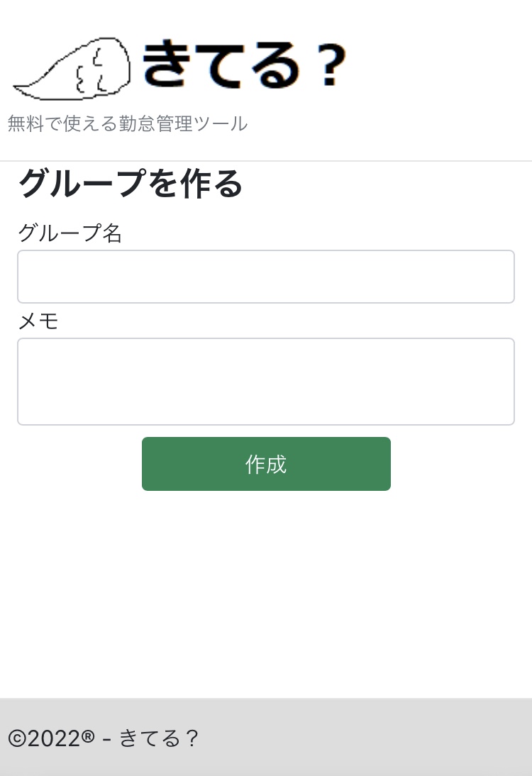Click the ghost logo's pointed tail
Screen dimensions: 532x776
pos(21,90)
